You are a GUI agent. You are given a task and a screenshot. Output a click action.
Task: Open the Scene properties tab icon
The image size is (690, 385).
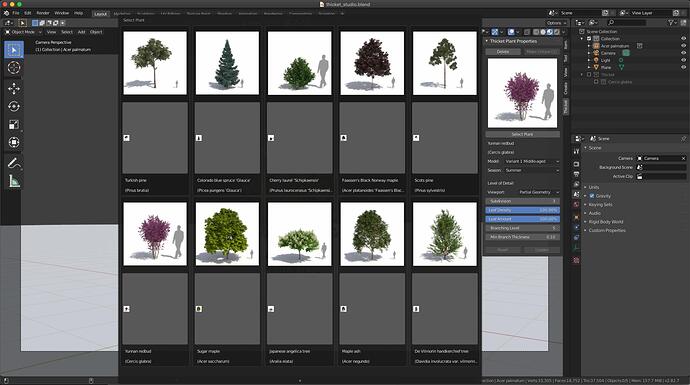pos(576,194)
